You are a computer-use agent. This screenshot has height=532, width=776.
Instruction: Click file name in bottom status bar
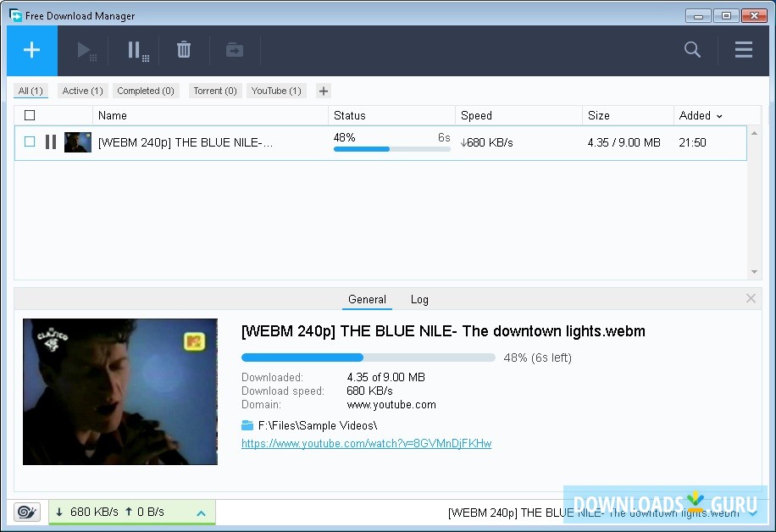point(594,513)
